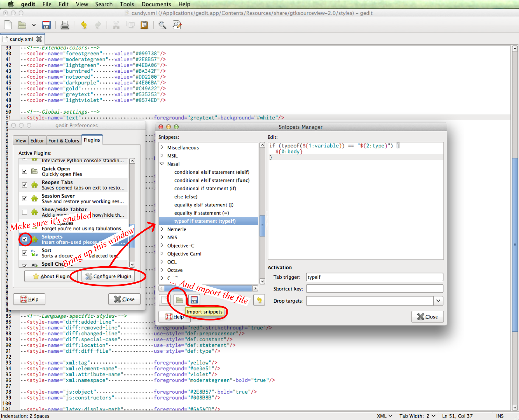Viewport: 519px width, 420px height.
Task: Click the Configure Plugin button
Action: (x=108, y=276)
